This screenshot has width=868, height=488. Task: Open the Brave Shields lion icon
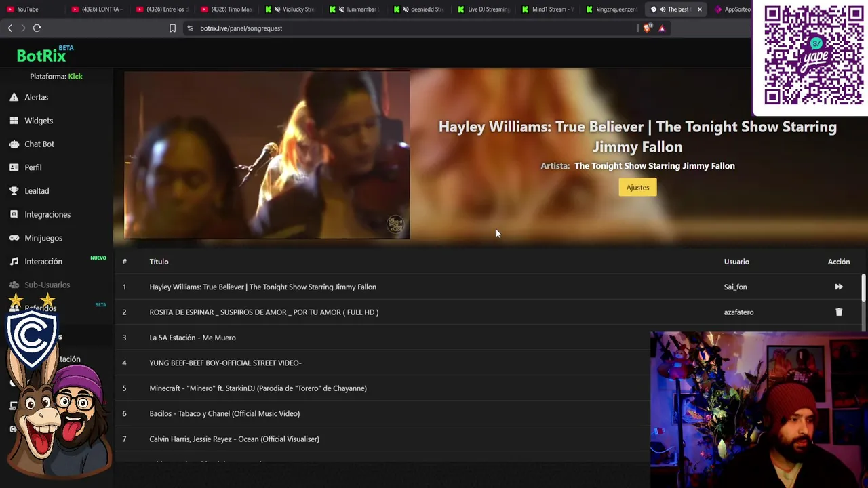(x=647, y=28)
